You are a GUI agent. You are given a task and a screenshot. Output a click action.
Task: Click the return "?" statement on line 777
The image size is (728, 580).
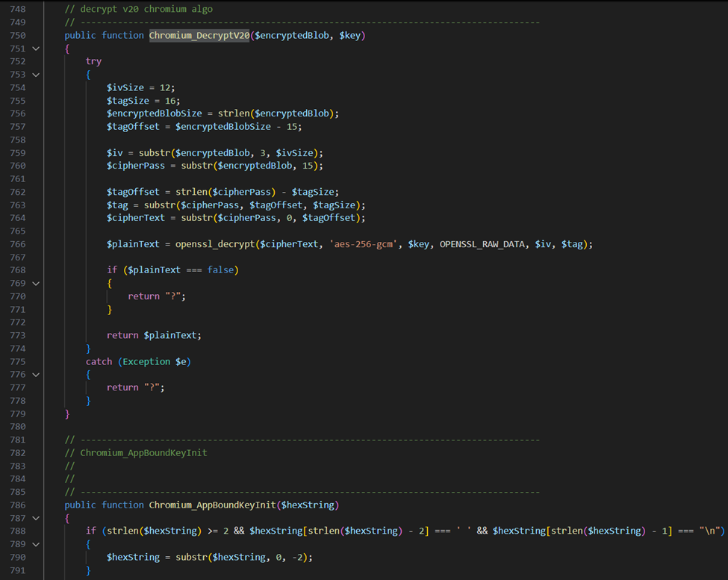136,387
